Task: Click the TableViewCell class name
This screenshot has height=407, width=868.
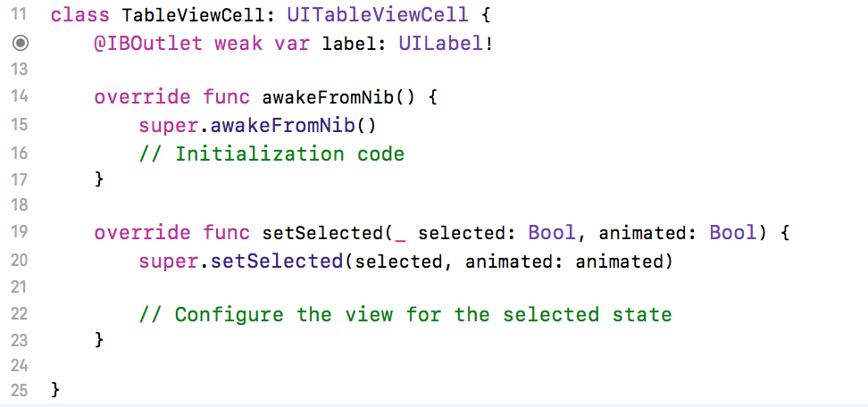Action: click(194, 15)
